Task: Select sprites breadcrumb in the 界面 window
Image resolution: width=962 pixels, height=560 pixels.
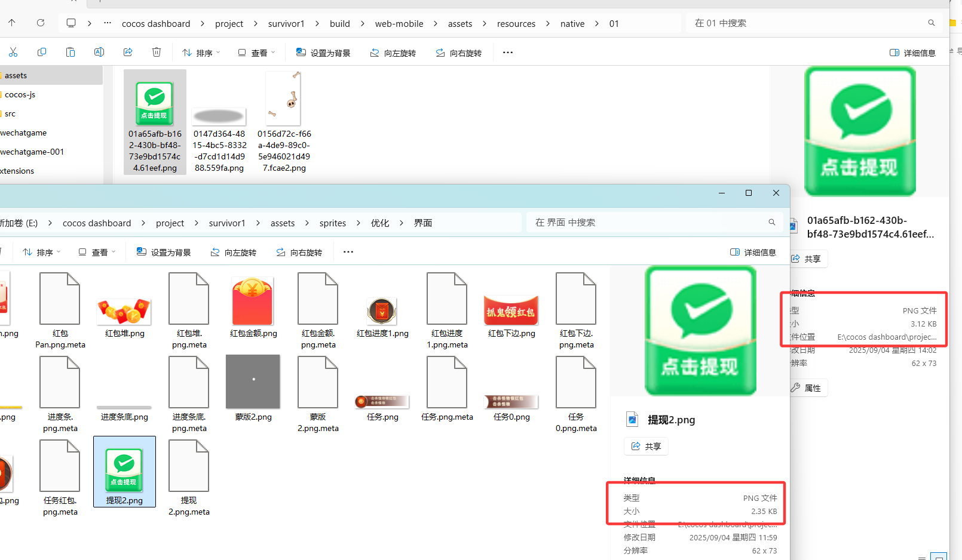Action: 333,223
